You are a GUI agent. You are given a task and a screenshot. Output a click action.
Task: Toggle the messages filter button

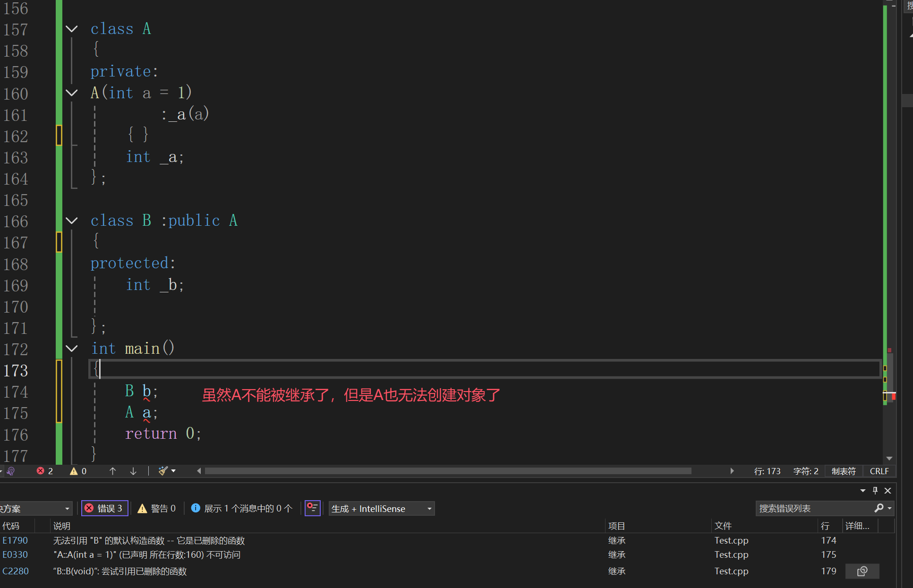[x=242, y=508]
